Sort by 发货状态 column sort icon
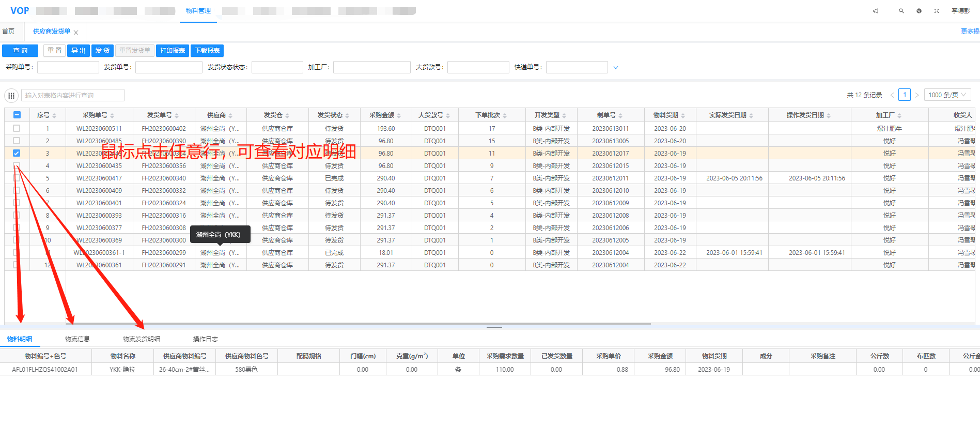The width and height of the screenshot is (980, 440). click(347, 116)
